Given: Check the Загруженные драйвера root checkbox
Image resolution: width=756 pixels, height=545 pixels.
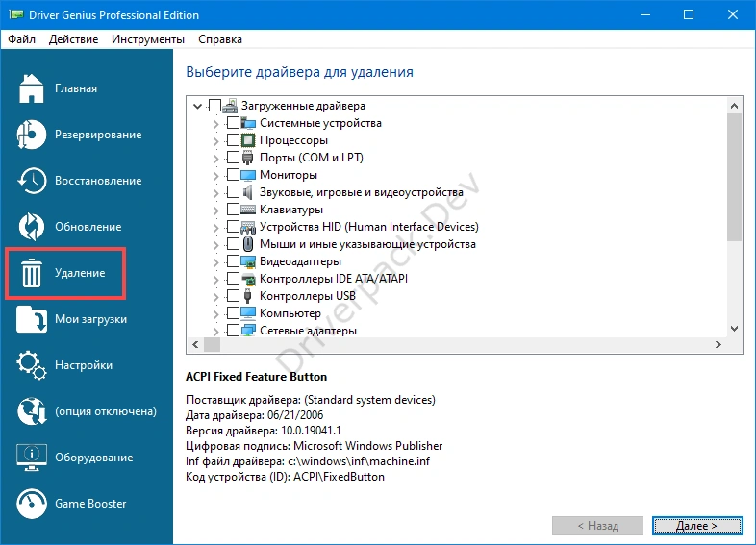Looking at the screenshot, I should click(x=214, y=105).
